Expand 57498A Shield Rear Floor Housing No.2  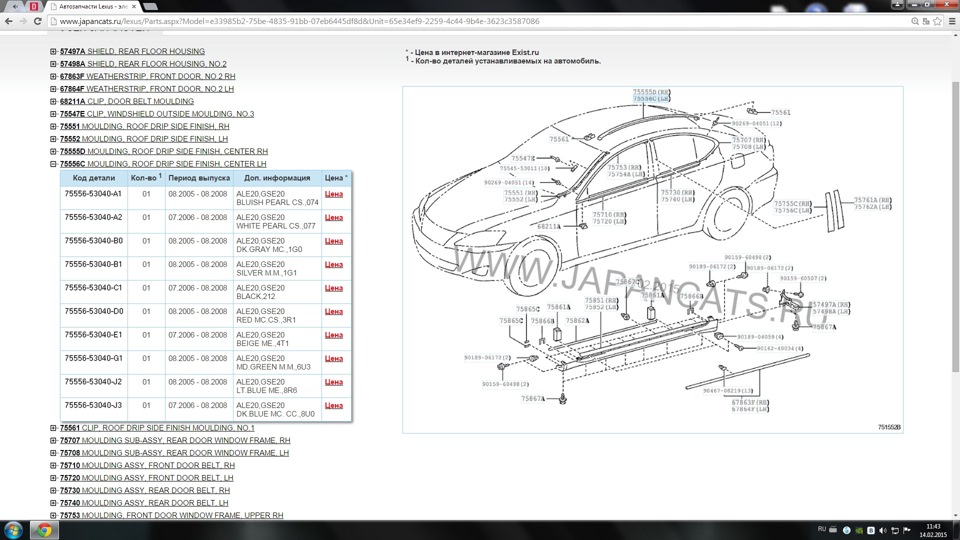pos(53,64)
